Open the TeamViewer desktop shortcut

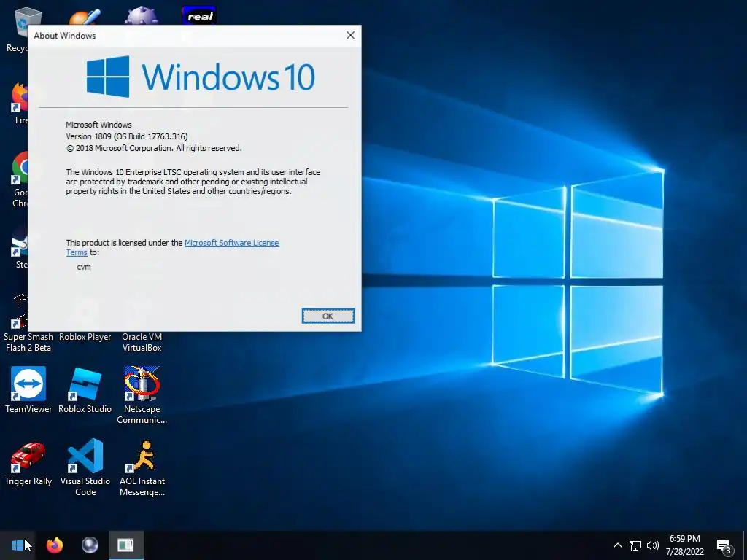pyautogui.click(x=28, y=389)
